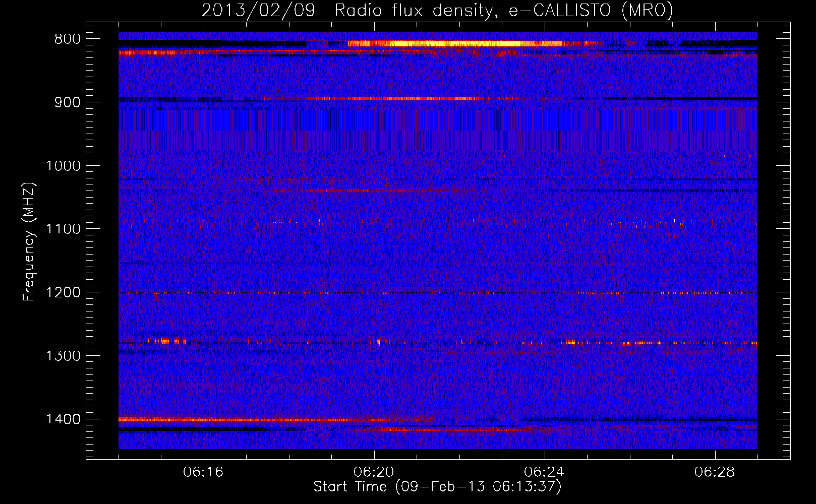Image resolution: width=816 pixels, height=504 pixels.
Task: Click the 06:20 time tick label
Action: [x=374, y=472]
